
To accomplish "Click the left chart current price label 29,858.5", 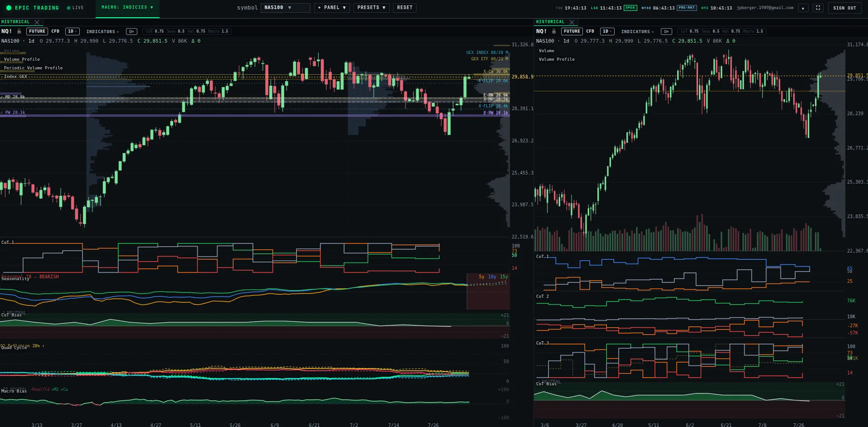I will point(522,77).
